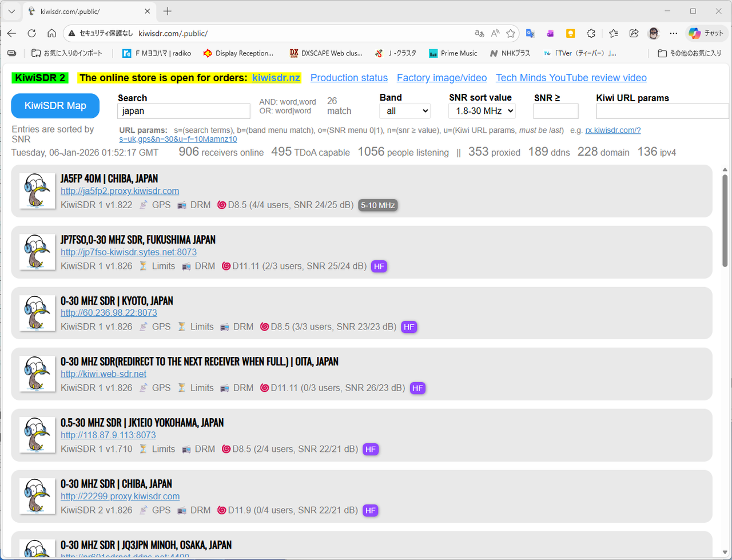Screen dimensions: 732x560
Task: Open the SNR sort value dropdown
Action: point(482,111)
